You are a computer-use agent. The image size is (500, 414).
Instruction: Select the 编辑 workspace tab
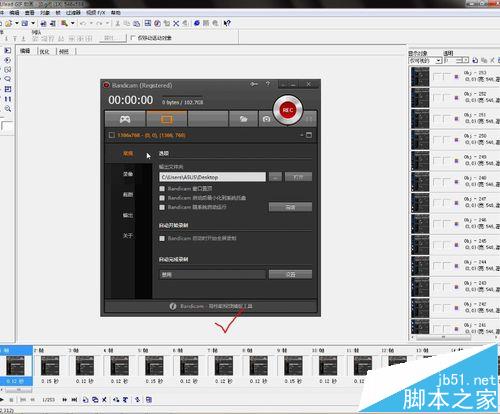[25, 51]
